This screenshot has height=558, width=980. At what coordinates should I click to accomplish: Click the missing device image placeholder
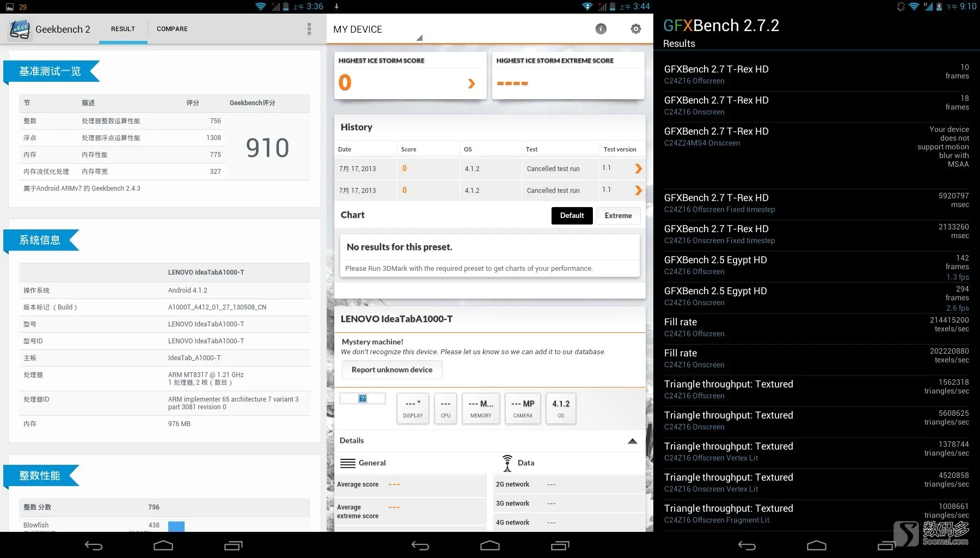tap(363, 398)
